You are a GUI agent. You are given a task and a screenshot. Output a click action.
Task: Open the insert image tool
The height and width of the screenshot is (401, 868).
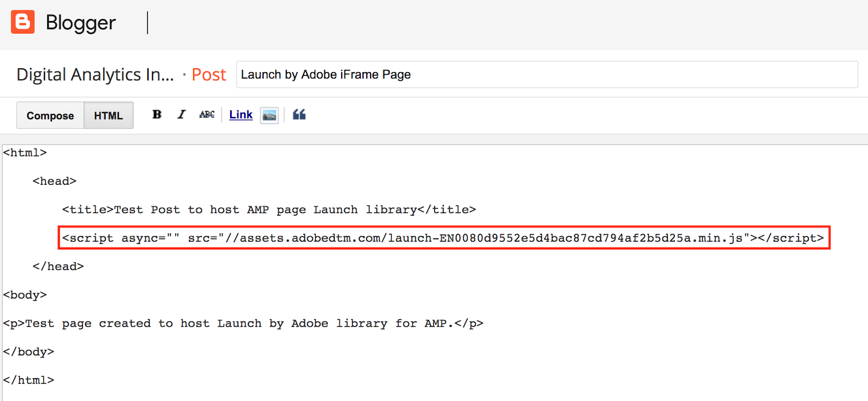tap(269, 115)
